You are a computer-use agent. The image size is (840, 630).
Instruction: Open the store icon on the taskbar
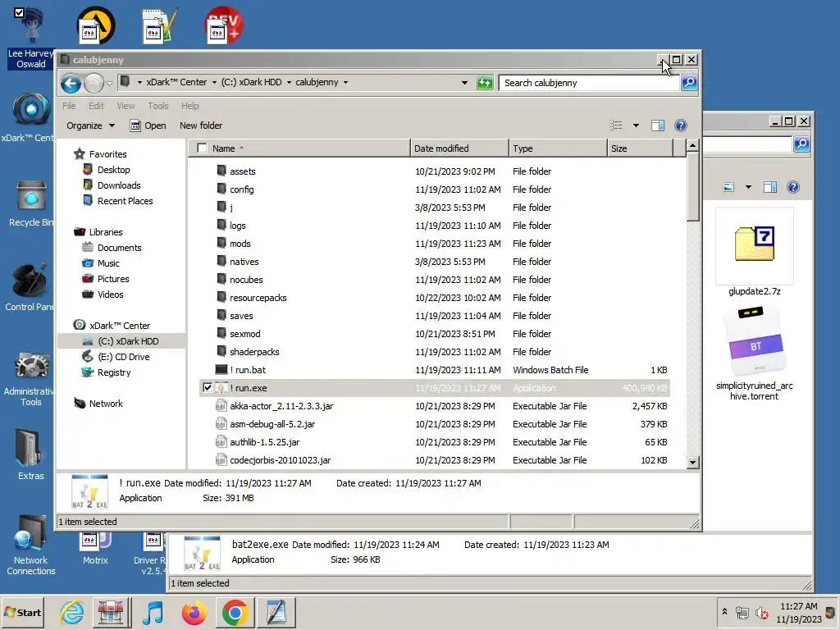coord(112,612)
